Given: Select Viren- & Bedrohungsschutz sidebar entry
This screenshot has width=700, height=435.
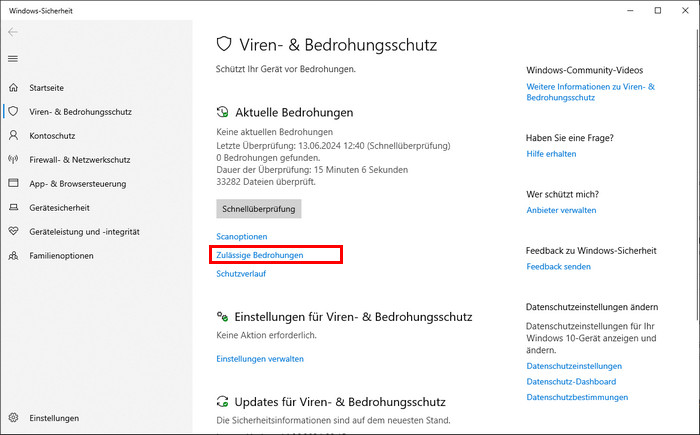Looking at the screenshot, I should tap(80, 112).
